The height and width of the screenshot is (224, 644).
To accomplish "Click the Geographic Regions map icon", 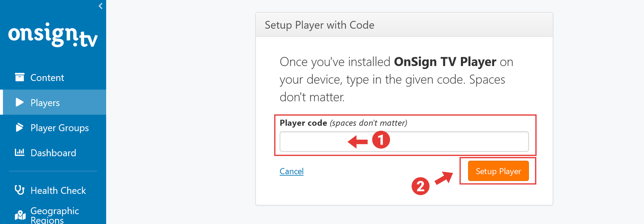I will (x=20, y=215).
